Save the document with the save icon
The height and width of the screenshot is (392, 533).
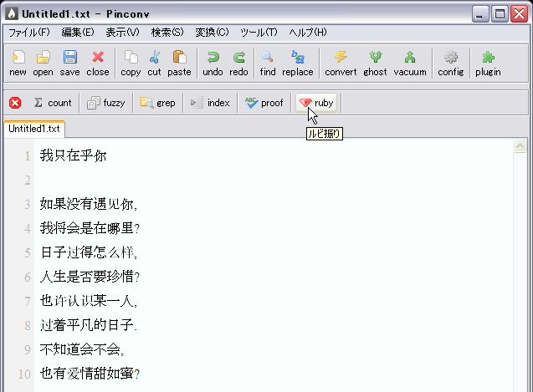[x=69, y=64]
